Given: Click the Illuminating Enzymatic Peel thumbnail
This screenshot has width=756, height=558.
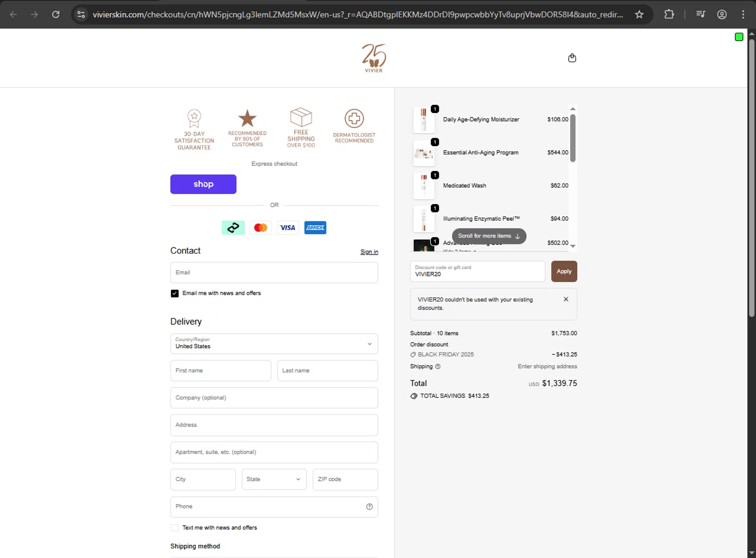Looking at the screenshot, I should tap(424, 219).
